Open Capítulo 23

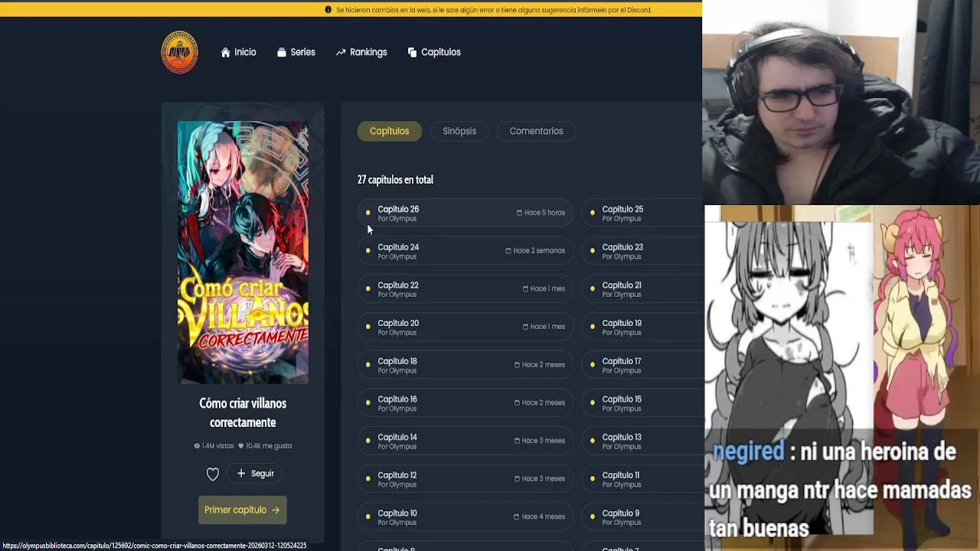(x=643, y=251)
